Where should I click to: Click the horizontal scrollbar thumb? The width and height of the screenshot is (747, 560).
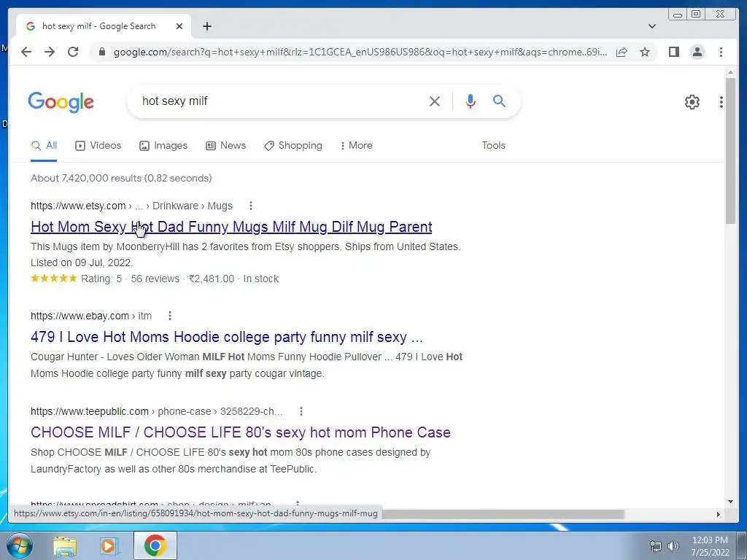pyautogui.click(x=503, y=514)
